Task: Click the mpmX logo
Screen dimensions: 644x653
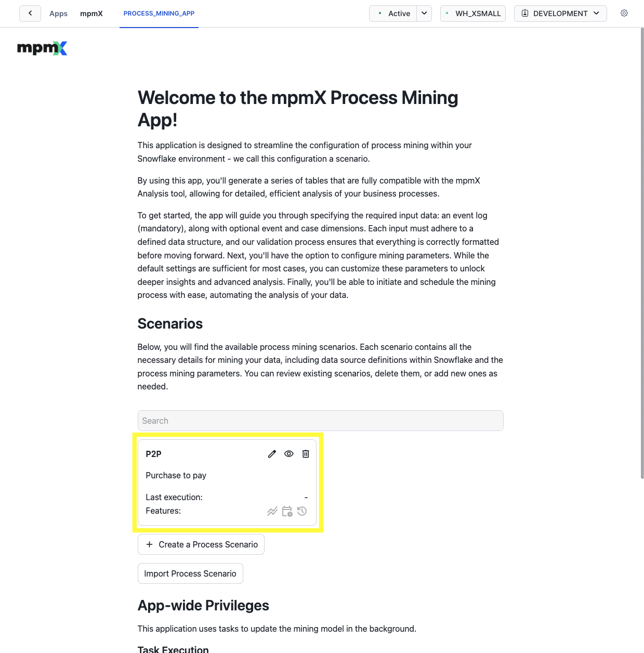Action: (x=42, y=48)
